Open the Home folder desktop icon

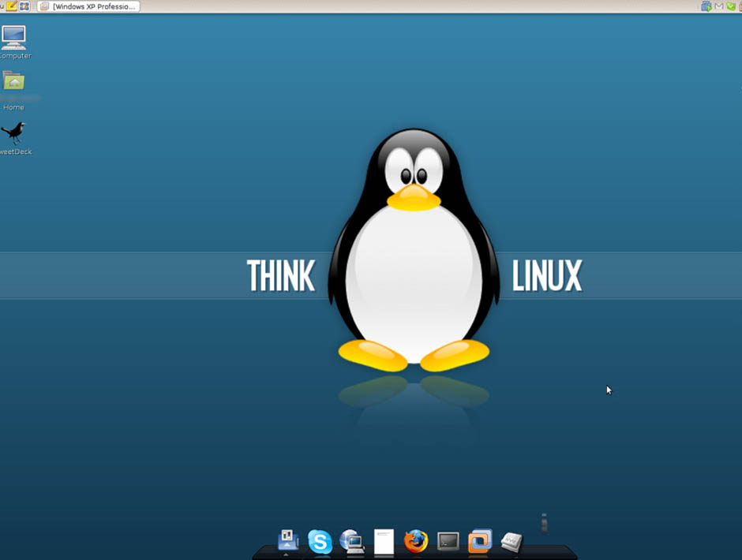click(13, 81)
